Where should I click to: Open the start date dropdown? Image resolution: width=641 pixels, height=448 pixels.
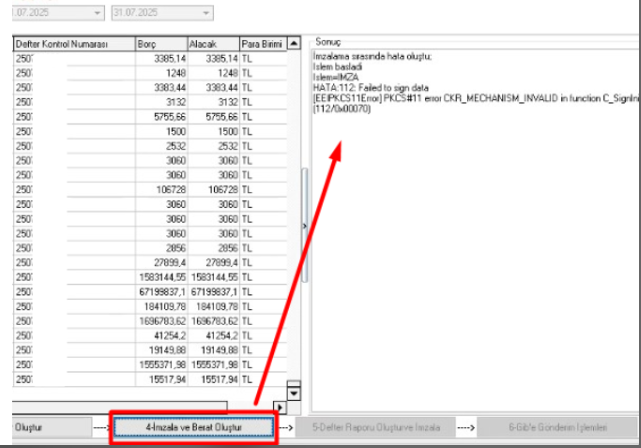click(97, 13)
